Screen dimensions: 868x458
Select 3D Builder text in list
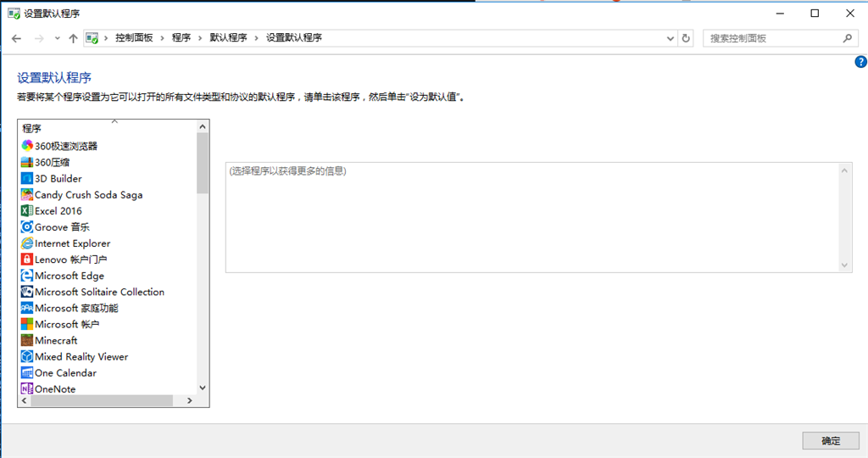[x=58, y=179]
